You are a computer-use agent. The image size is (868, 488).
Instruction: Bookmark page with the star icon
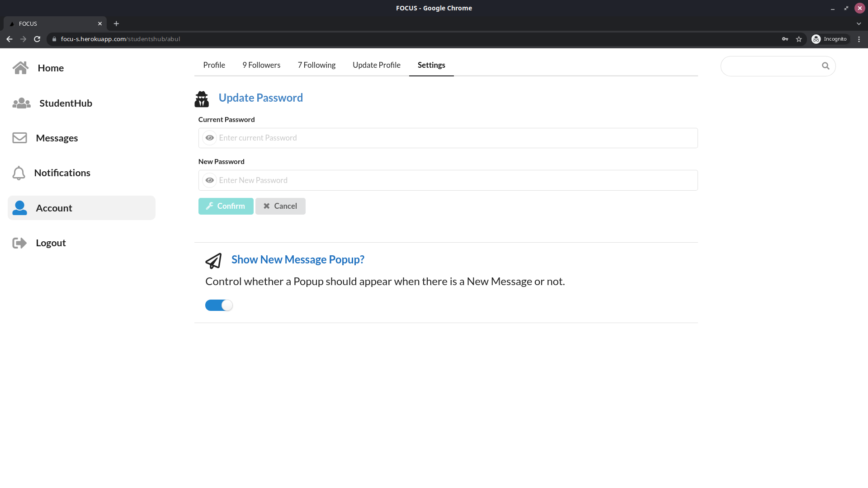click(799, 39)
